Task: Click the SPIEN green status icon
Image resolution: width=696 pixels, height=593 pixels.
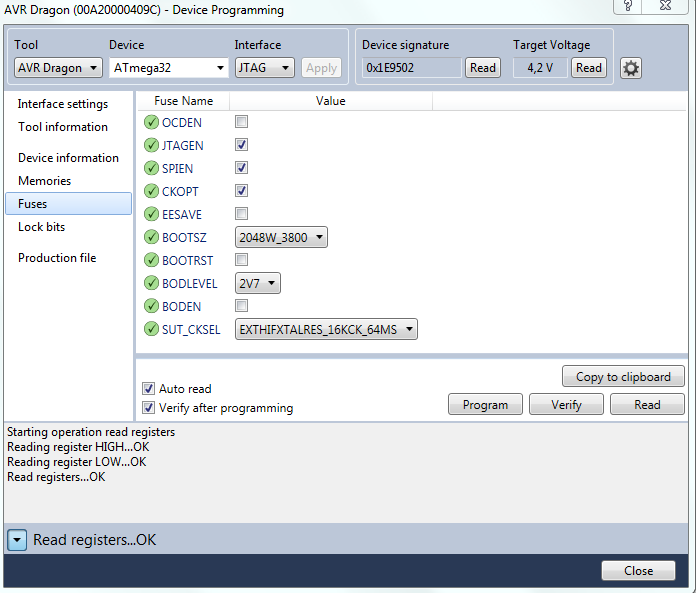Action: [x=151, y=168]
